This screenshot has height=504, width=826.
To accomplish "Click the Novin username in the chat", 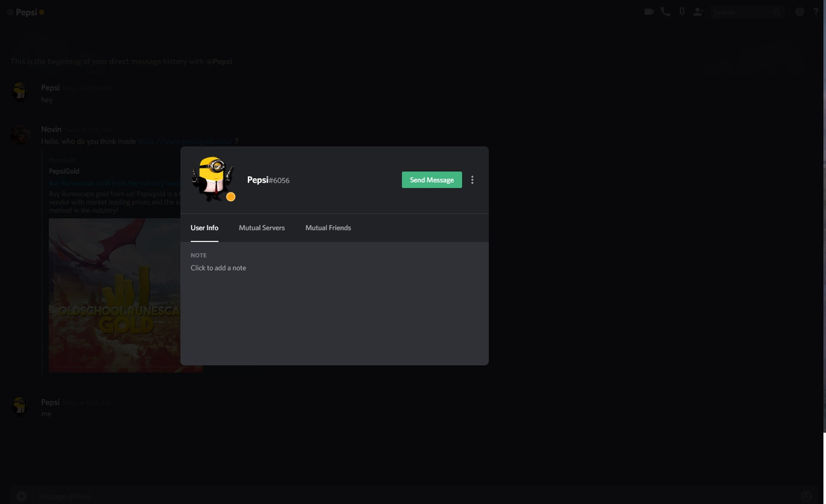I will point(51,129).
